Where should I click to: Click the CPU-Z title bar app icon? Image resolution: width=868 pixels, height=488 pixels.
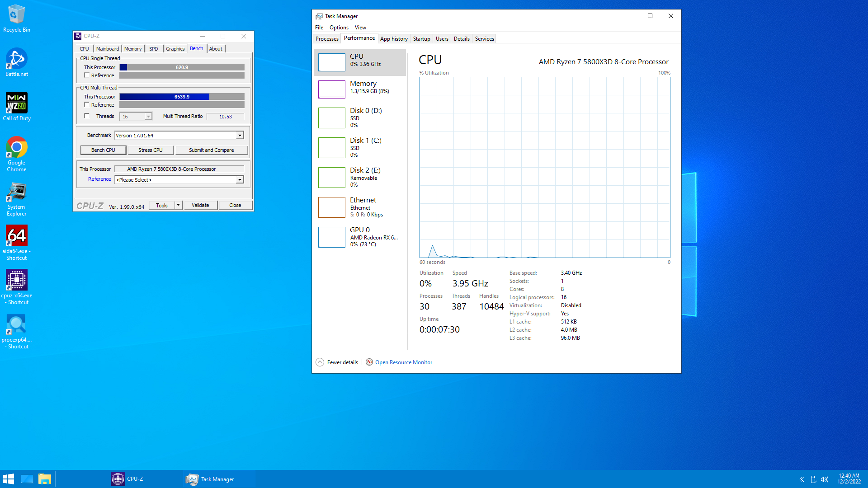78,36
